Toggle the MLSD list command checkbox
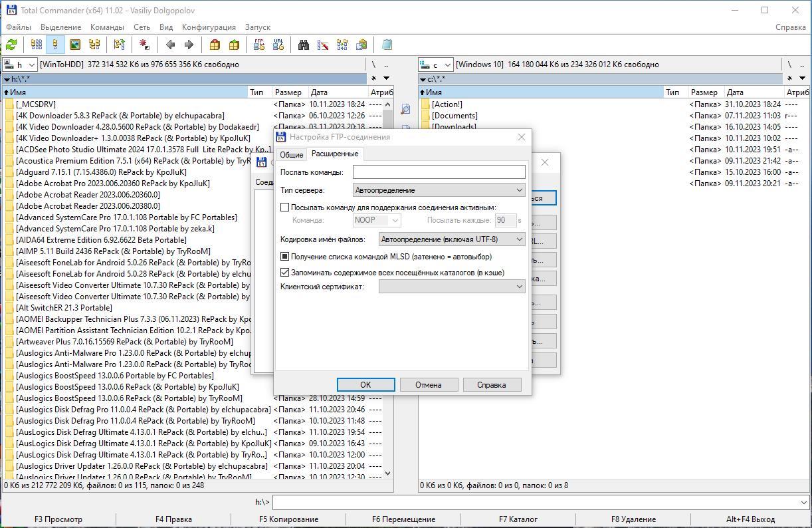 [x=285, y=257]
